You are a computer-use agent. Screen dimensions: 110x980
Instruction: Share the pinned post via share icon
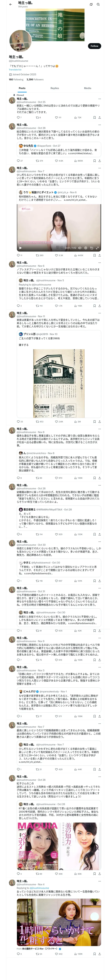(99, 118)
